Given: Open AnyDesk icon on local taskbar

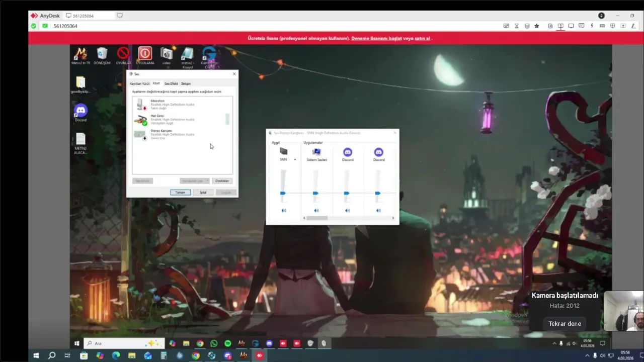Looking at the screenshot, I should 260,355.
